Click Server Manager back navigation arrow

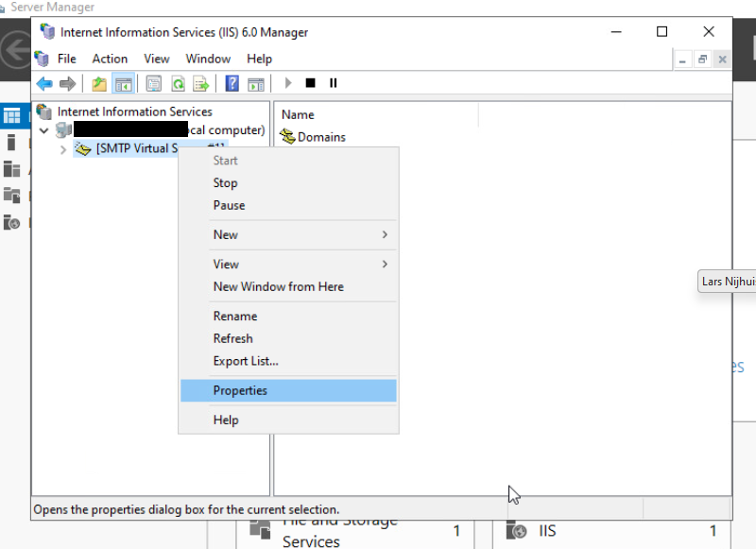16,50
